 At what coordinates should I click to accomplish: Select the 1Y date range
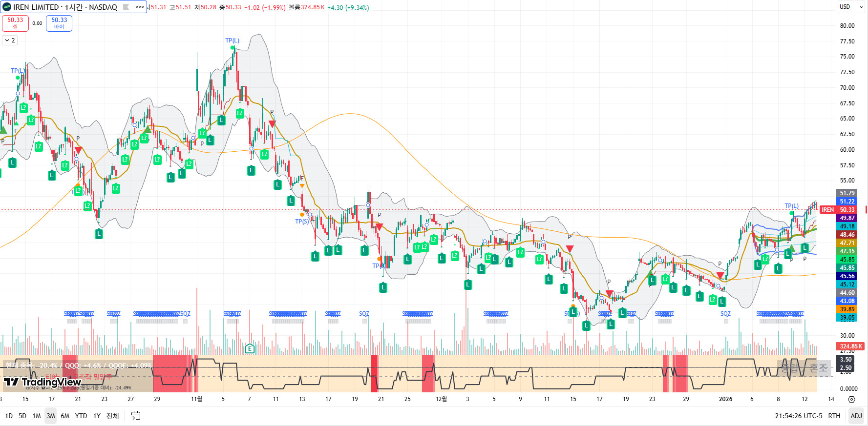[97, 416]
